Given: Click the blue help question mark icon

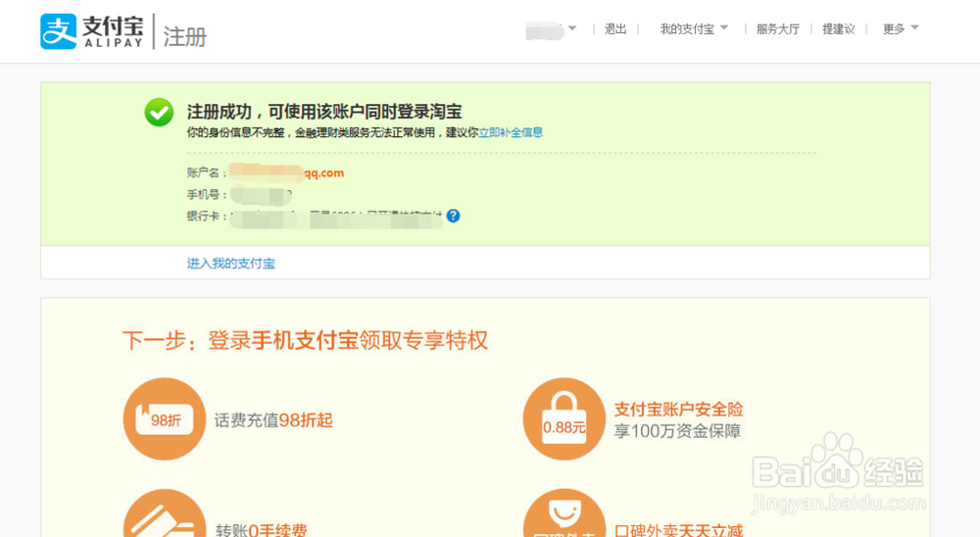Looking at the screenshot, I should pyautogui.click(x=453, y=216).
